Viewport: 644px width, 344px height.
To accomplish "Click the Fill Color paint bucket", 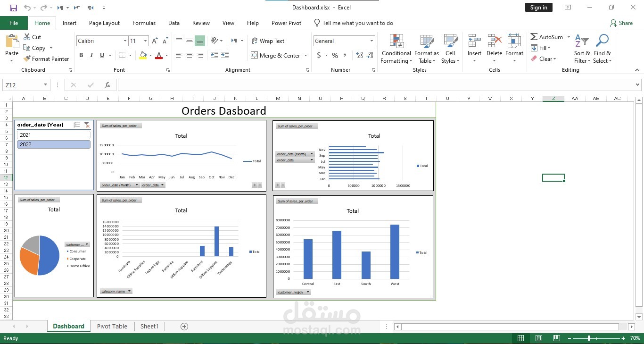I will coord(143,55).
